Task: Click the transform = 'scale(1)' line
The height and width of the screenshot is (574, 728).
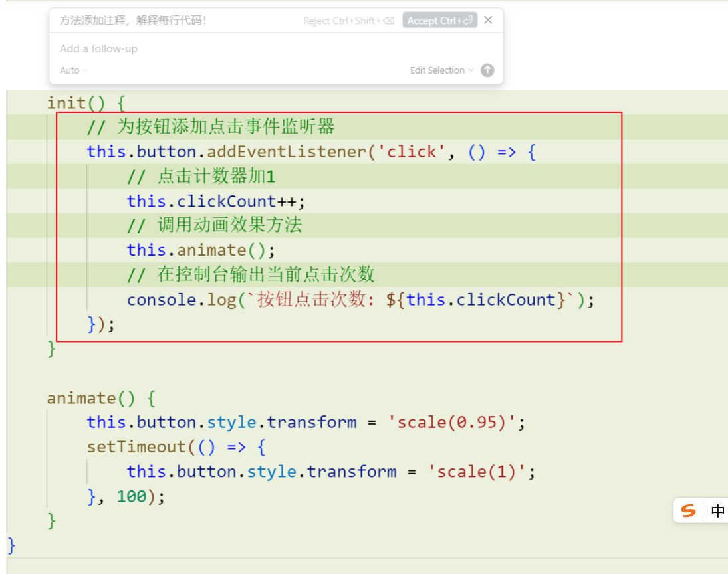Action: [x=331, y=472]
